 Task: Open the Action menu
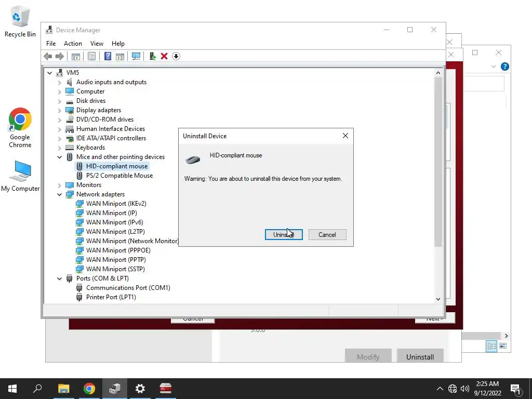[x=73, y=44]
